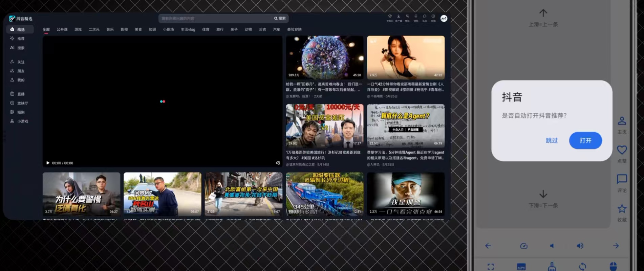The width and height of the screenshot is (644, 271).
Task: Click the subtitle card icon on phone panel
Action: [521, 267]
